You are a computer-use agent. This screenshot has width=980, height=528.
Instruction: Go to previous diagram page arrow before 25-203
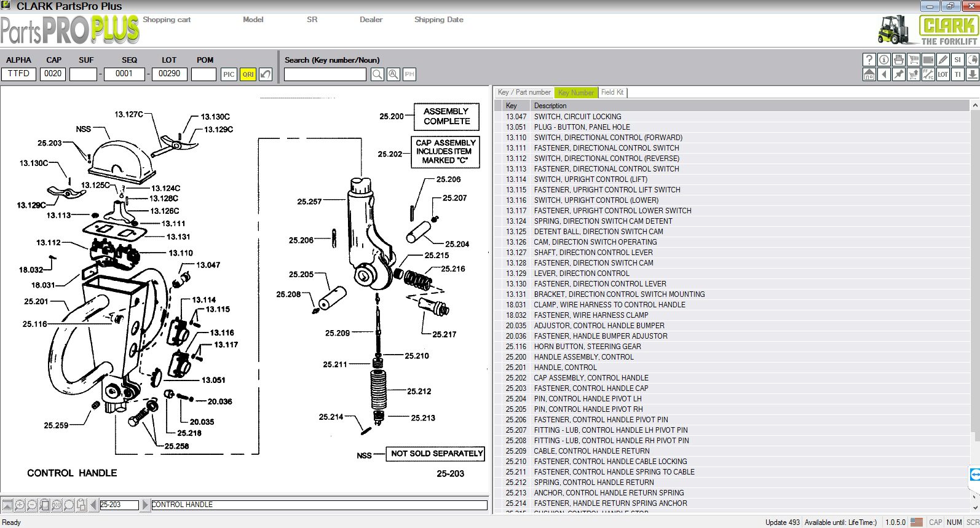pyautogui.click(x=93, y=505)
